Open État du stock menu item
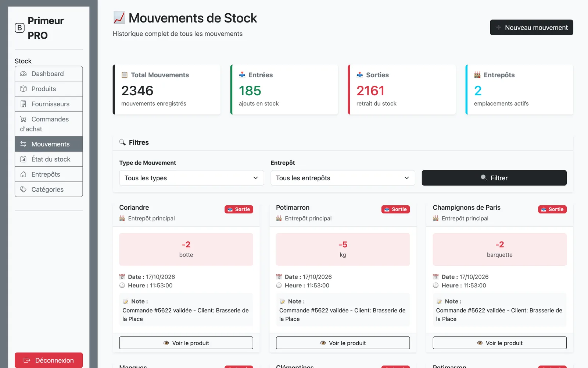 pyautogui.click(x=49, y=159)
